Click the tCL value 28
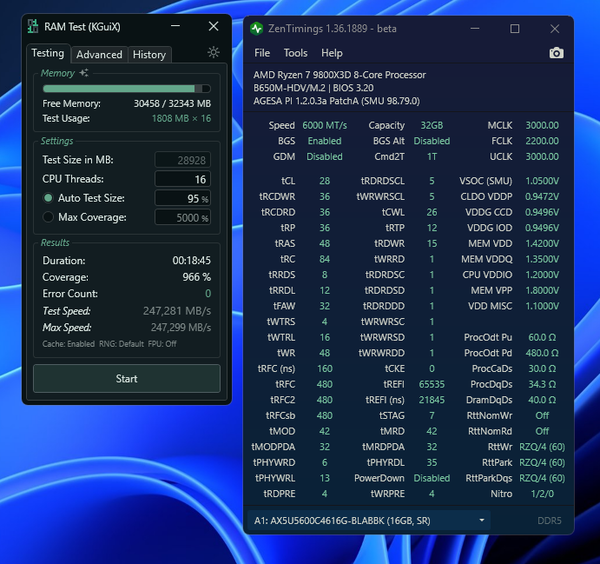Image resolution: width=600 pixels, height=564 pixels. coord(324,181)
